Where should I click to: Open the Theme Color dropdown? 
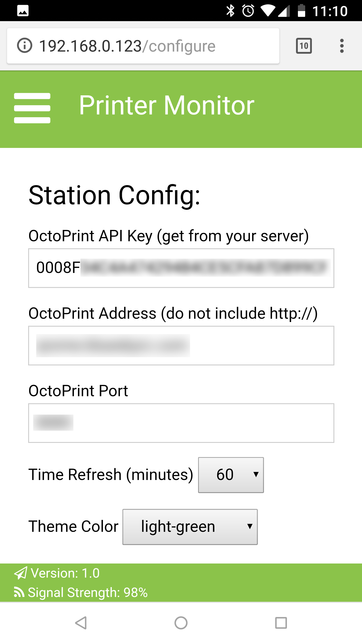click(190, 527)
